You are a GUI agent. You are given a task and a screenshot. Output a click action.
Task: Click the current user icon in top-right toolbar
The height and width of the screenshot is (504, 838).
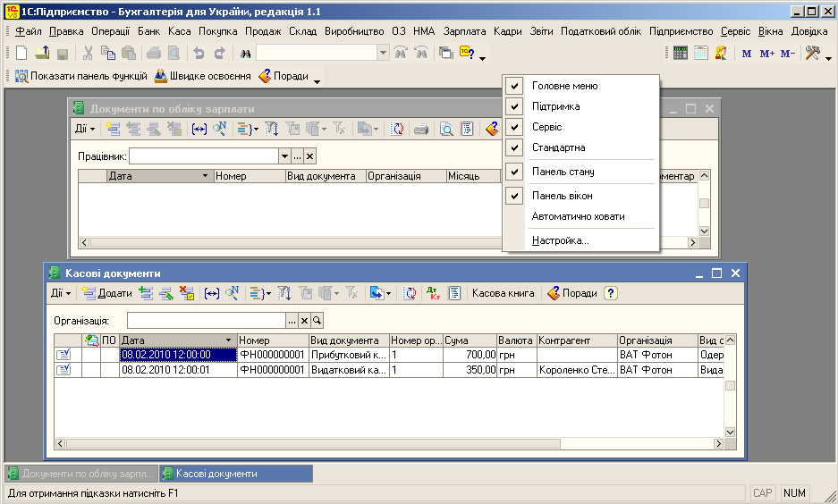[721, 53]
